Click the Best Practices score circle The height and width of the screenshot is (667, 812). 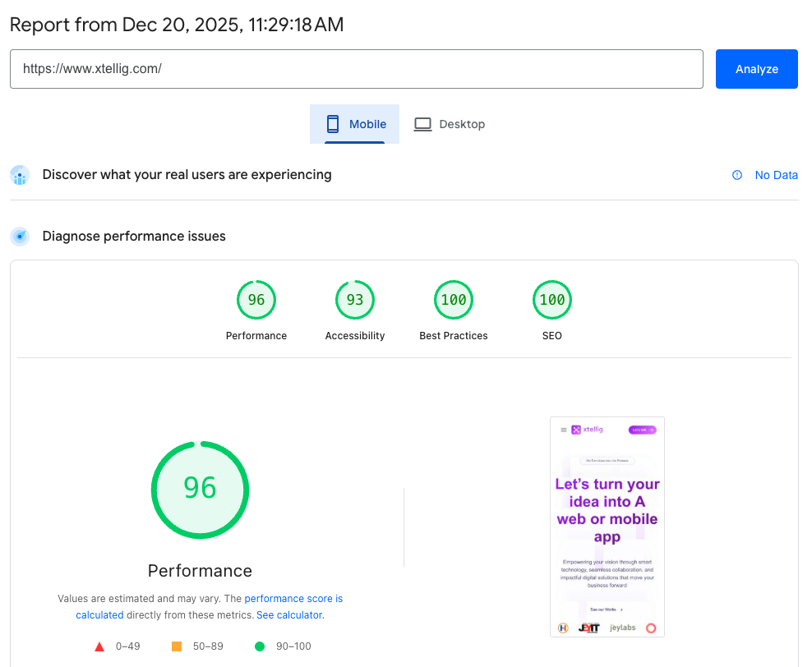coord(453,300)
